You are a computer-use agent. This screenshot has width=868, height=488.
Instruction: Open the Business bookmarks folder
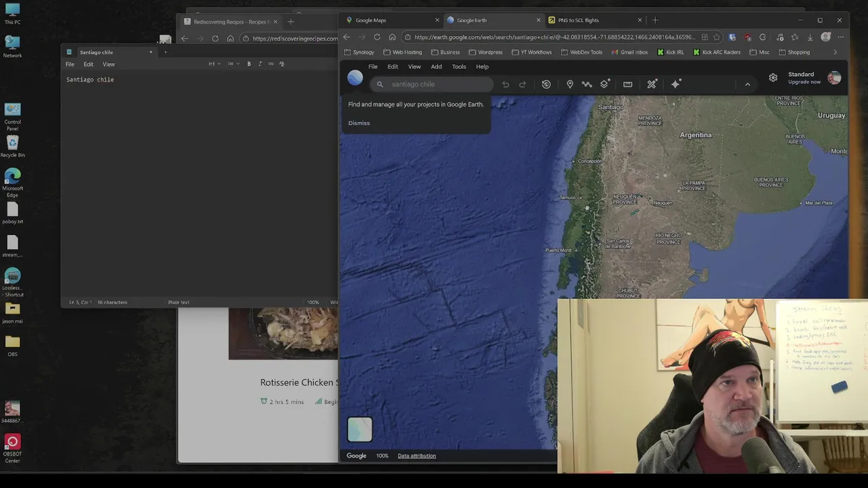coord(445,52)
